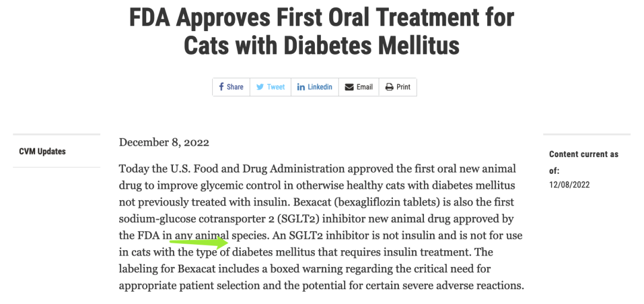Click the green arrow annotation
644x304 pixels.
click(x=199, y=242)
